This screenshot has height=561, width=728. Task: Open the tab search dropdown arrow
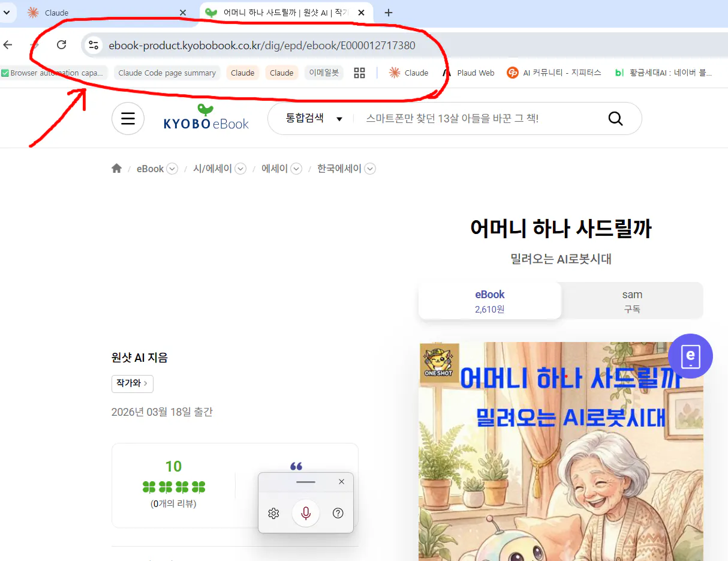7,13
